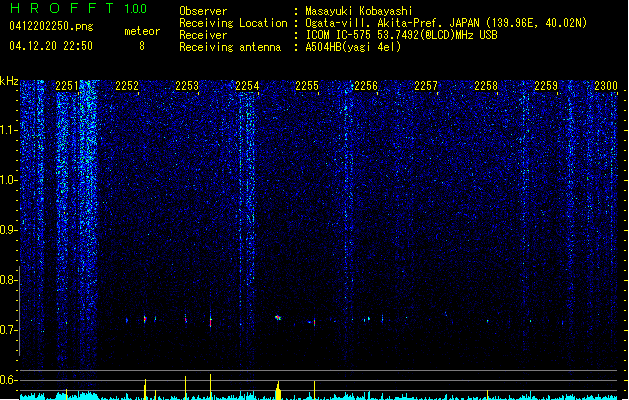Click the observer name Masayuki Kobayashi
Screen dimensions: 629x400
[359, 11]
